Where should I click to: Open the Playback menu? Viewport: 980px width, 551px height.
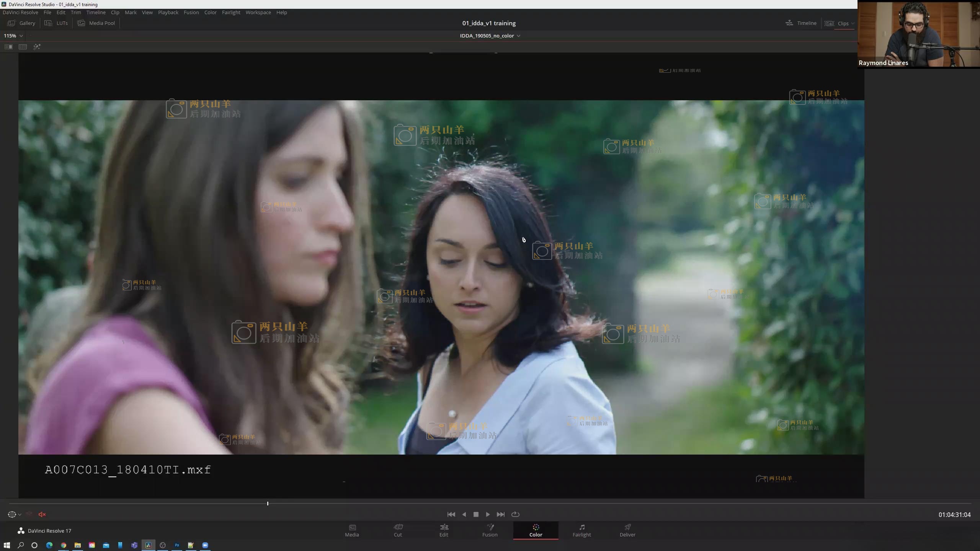click(x=168, y=12)
